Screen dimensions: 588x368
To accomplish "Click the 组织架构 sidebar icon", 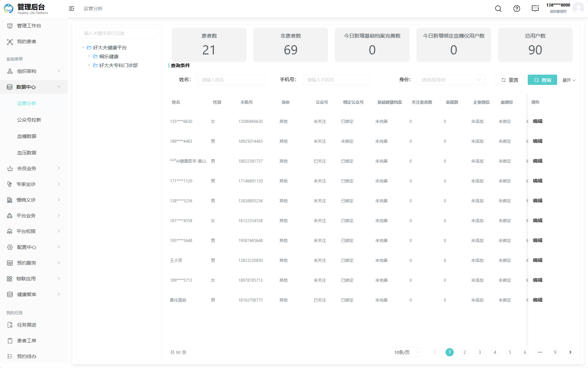I will 10,71.
